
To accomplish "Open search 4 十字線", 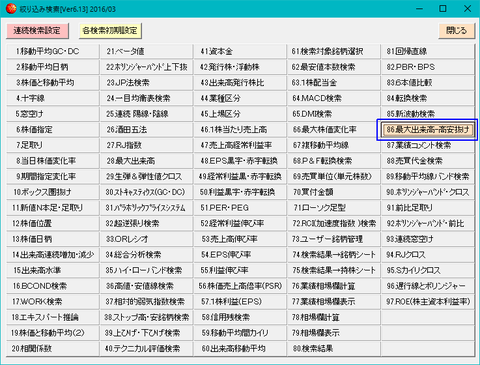I will [x=53, y=98].
